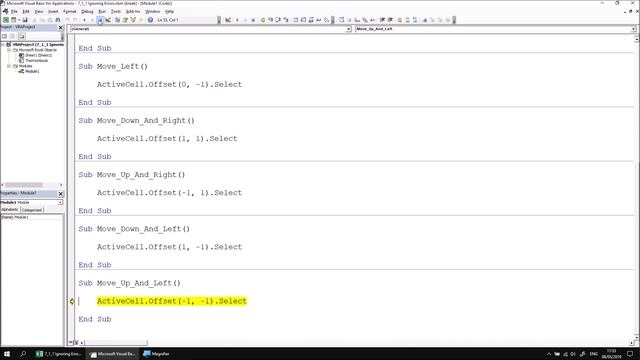Open Locals Window from Debug toolbar
640x360 pixels.
[296, 20]
